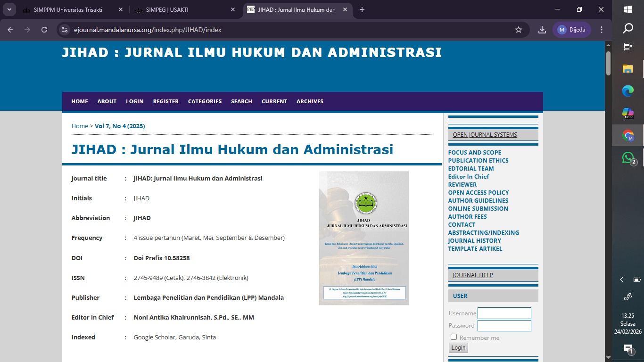Click the journal cover thumbnail image

(363, 238)
